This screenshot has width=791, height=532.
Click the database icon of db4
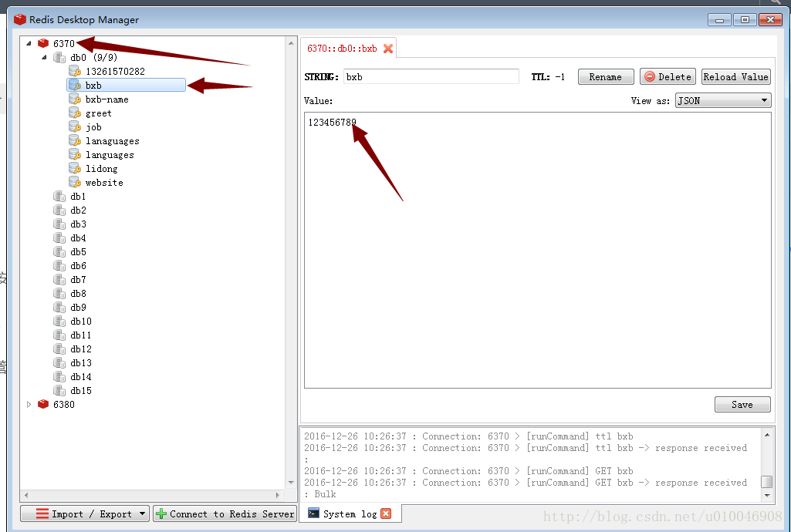(59, 237)
